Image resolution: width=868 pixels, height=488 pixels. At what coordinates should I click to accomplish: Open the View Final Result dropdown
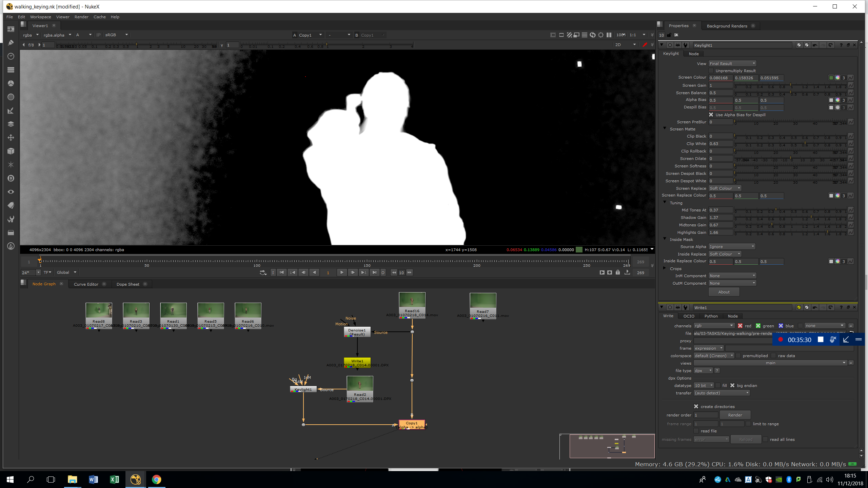[x=732, y=64]
